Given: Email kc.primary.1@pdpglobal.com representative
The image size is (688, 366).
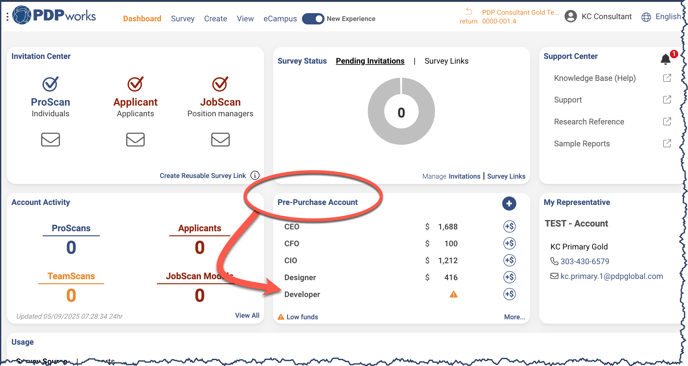Looking at the screenshot, I should point(611,276).
